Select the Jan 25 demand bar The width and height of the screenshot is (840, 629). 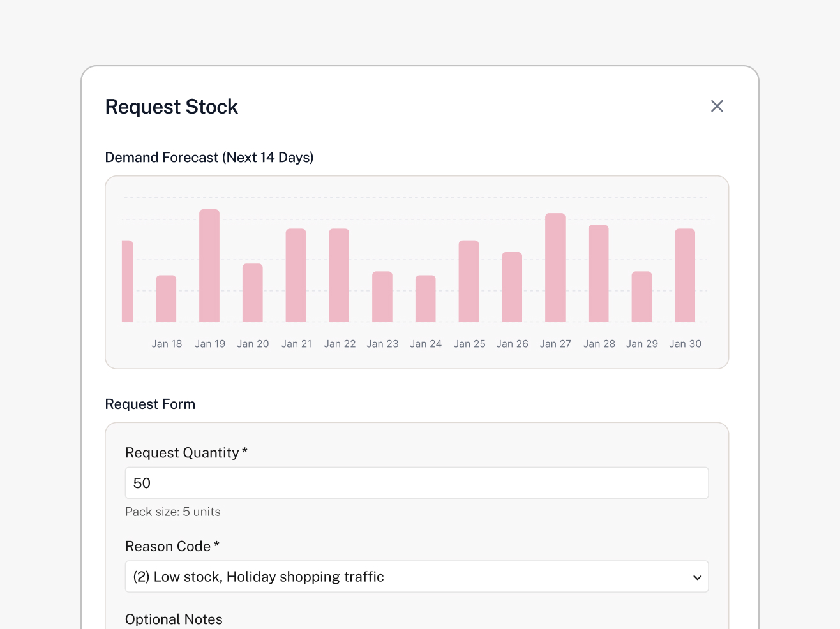click(x=469, y=281)
